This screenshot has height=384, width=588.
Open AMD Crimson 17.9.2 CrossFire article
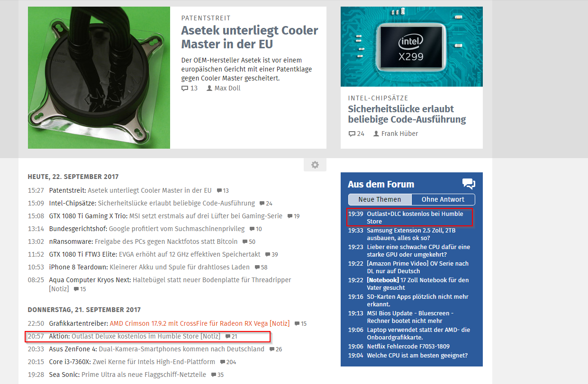click(199, 323)
